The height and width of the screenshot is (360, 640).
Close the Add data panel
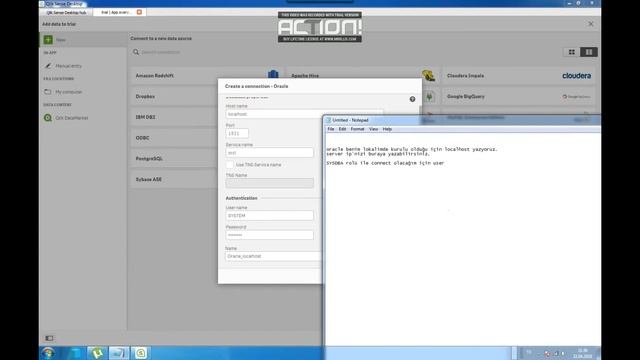(x=591, y=24)
